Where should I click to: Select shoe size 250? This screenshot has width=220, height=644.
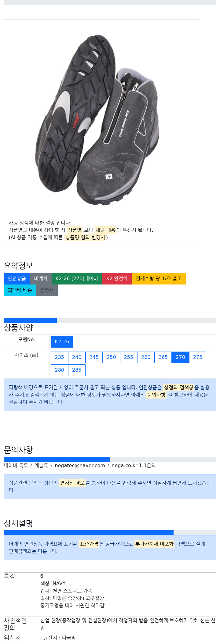point(111,357)
